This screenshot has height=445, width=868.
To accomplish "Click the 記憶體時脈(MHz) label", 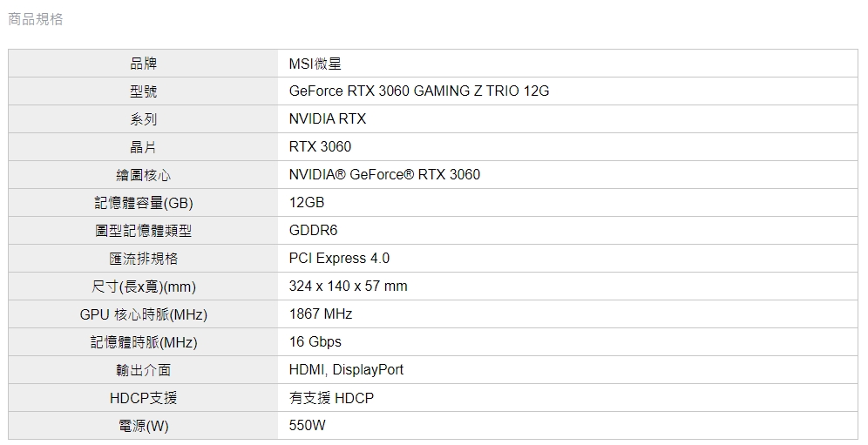I will pos(144,342).
